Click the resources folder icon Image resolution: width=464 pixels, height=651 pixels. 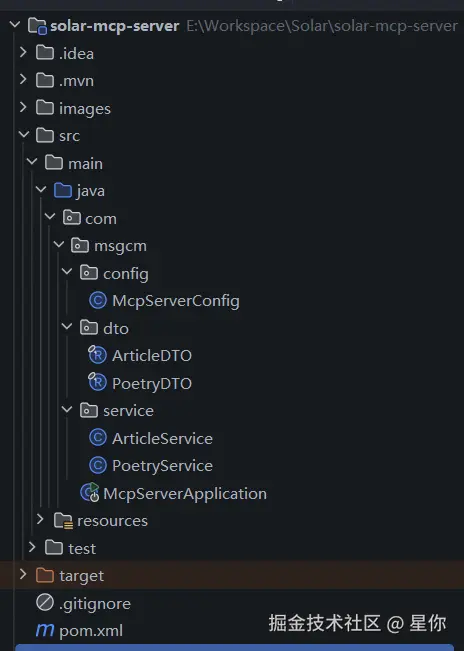coord(63,521)
